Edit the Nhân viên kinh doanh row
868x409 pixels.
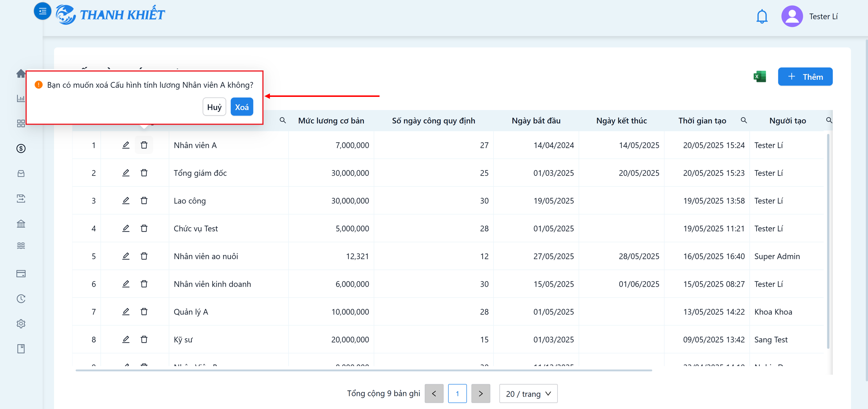[126, 284]
